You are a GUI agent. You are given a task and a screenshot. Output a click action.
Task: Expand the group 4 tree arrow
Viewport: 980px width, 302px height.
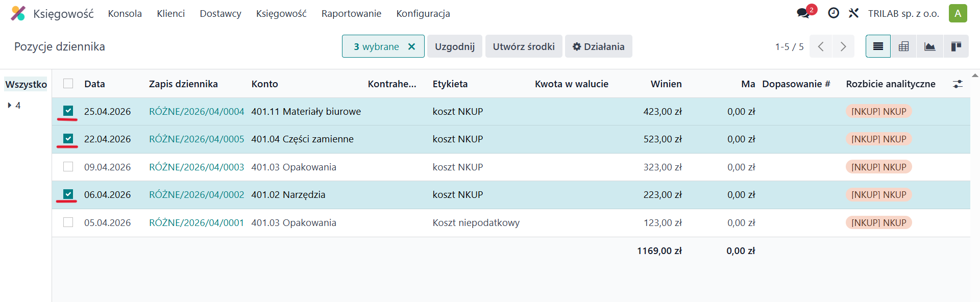coord(9,106)
